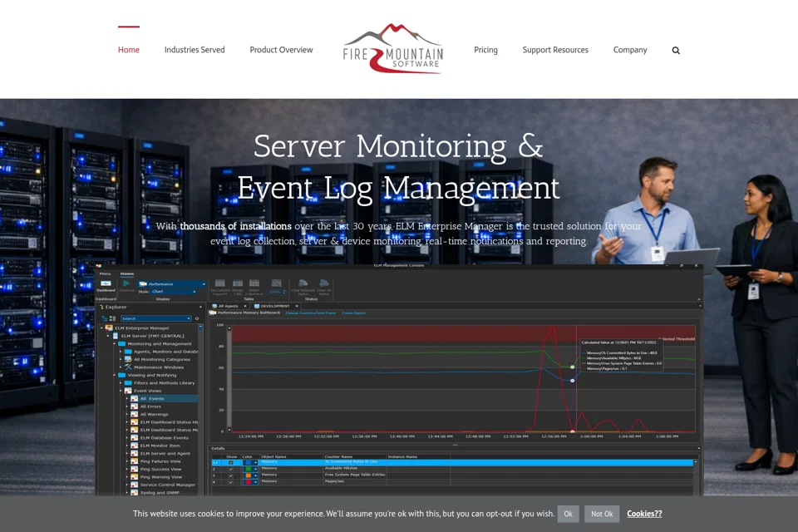The image size is (798, 532).
Task: Open the Performance display dropdown
Action: [204, 284]
